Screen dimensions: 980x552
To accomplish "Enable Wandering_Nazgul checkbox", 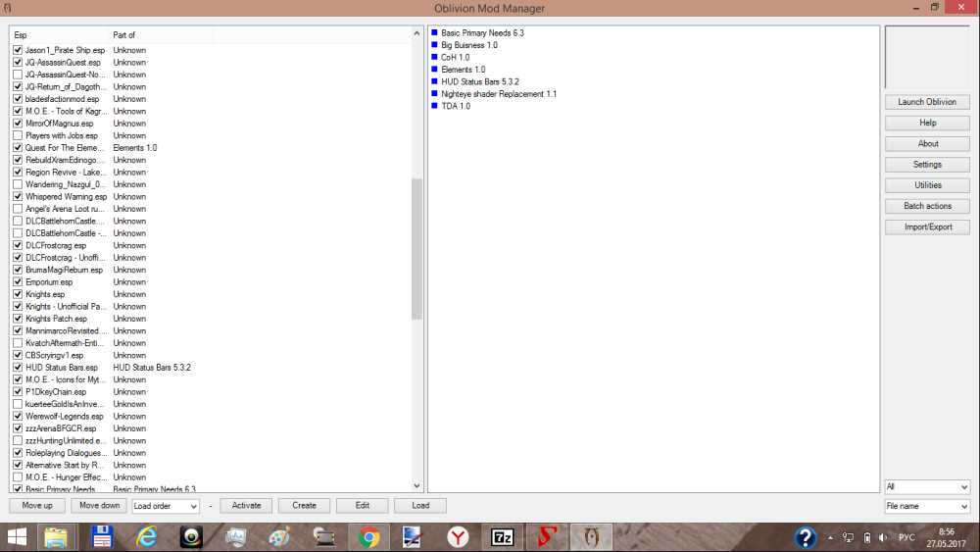I will point(18,184).
